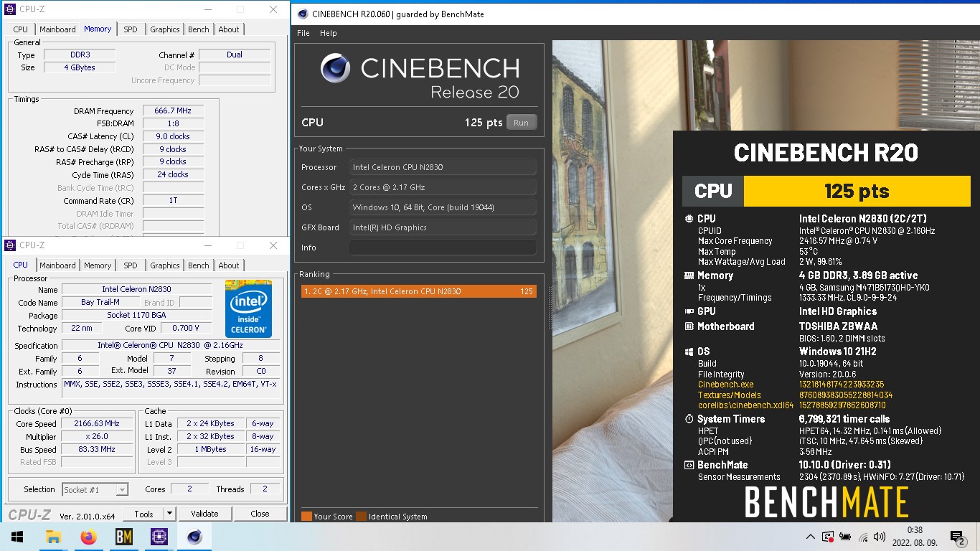This screenshot has width=980, height=551.
Task: Click the Code Name value Bay Trail-M
Action: tap(100, 302)
